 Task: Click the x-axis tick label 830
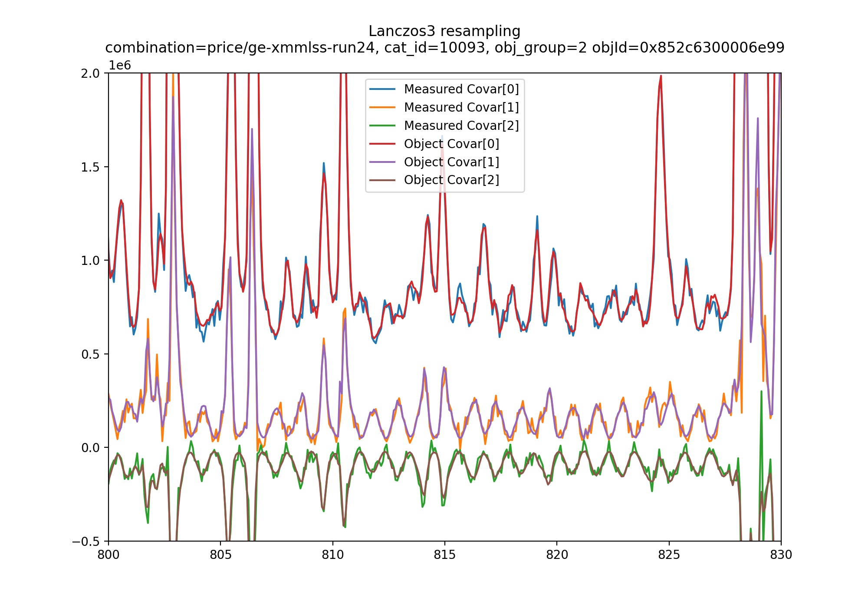[x=781, y=555]
